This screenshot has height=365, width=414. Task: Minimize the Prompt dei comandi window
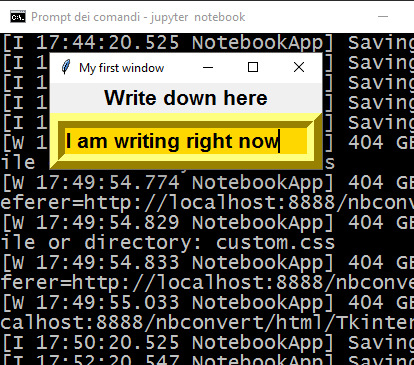pyautogui.click(x=383, y=16)
